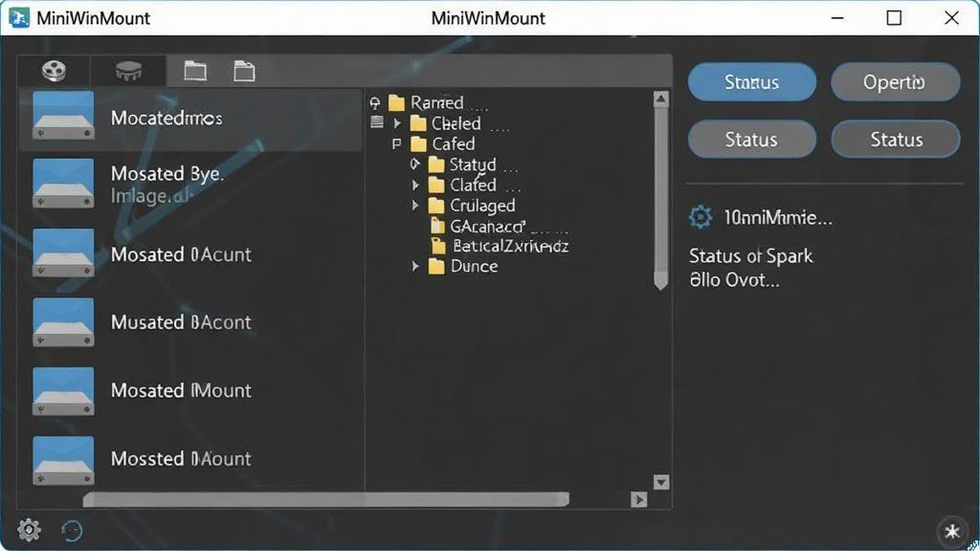Viewport: 980px width, 551px height.
Task: Select the Mosated 0Acunt entry
Action: (x=190, y=253)
